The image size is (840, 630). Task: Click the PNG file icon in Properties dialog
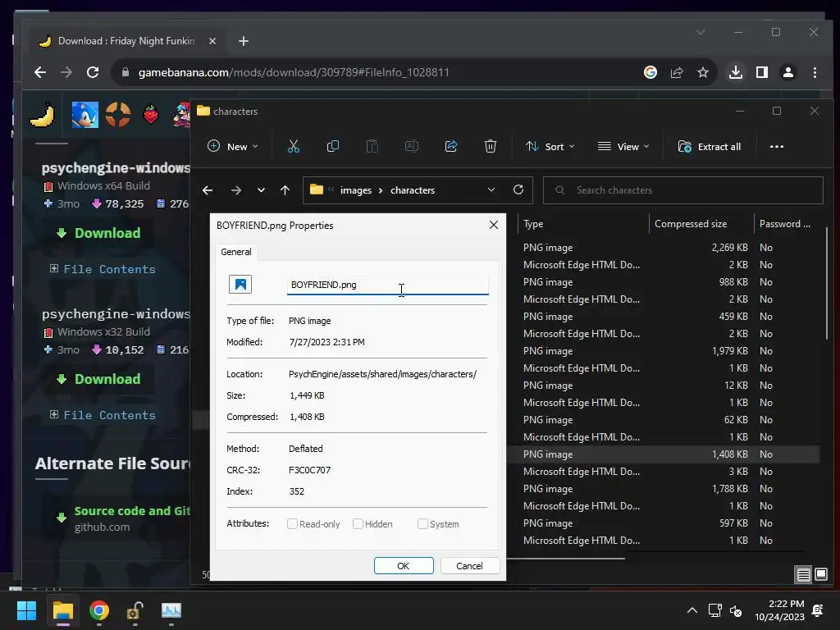(240, 285)
